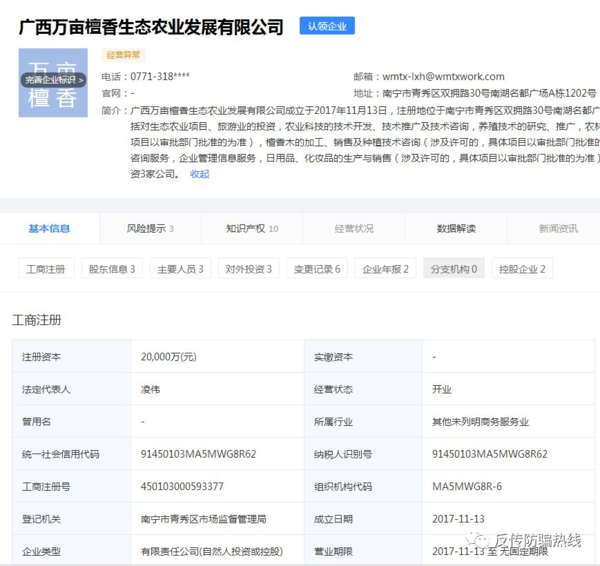This screenshot has height=566, width=600.
Task: Select the 工商注册 section button
Action: click(46, 269)
